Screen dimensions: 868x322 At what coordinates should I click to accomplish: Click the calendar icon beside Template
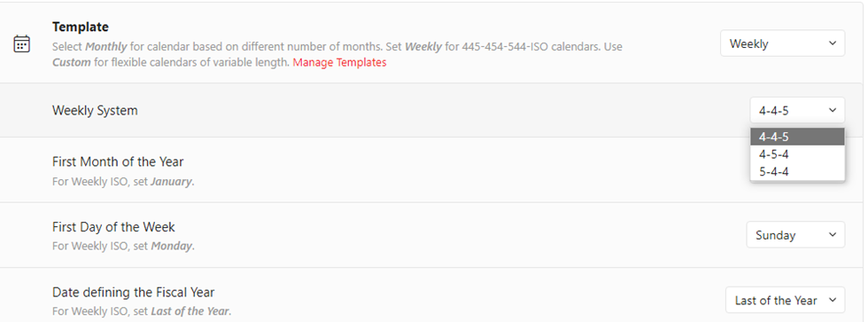21,43
